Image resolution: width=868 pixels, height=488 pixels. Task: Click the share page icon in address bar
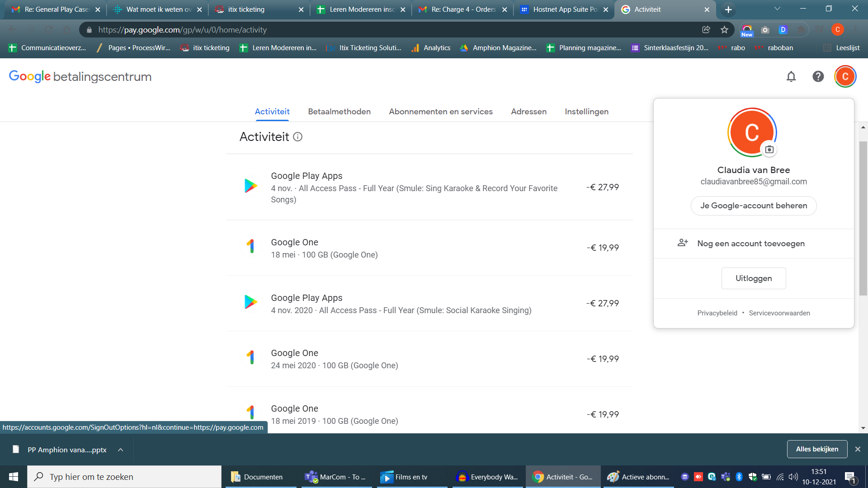pos(706,30)
